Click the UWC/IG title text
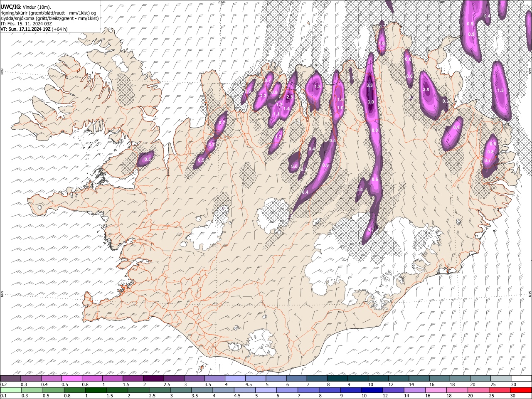Image resolution: width=532 pixels, height=399 pixels. point(10,7)
